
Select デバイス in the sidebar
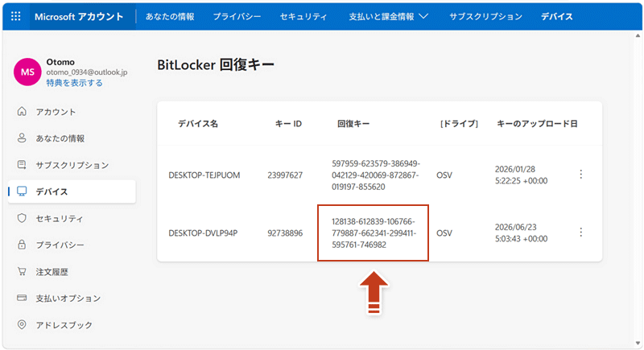[72, 191]
